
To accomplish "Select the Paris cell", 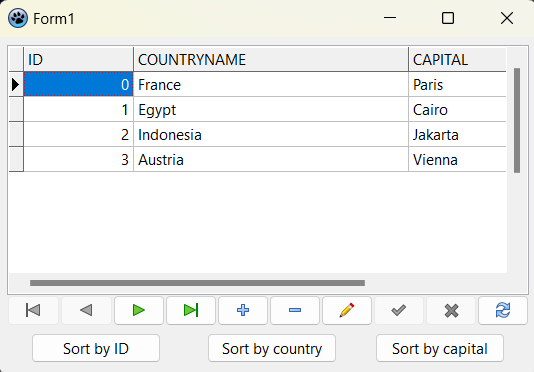I will point(457,84).
